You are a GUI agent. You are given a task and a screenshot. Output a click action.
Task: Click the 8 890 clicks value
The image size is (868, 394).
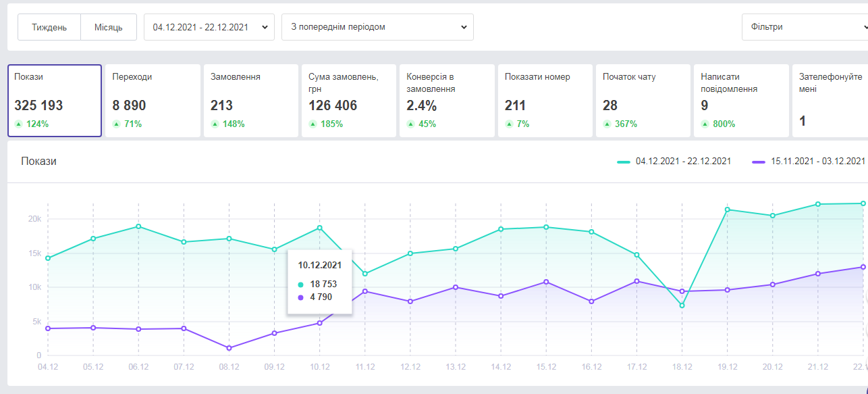[129, 105]
